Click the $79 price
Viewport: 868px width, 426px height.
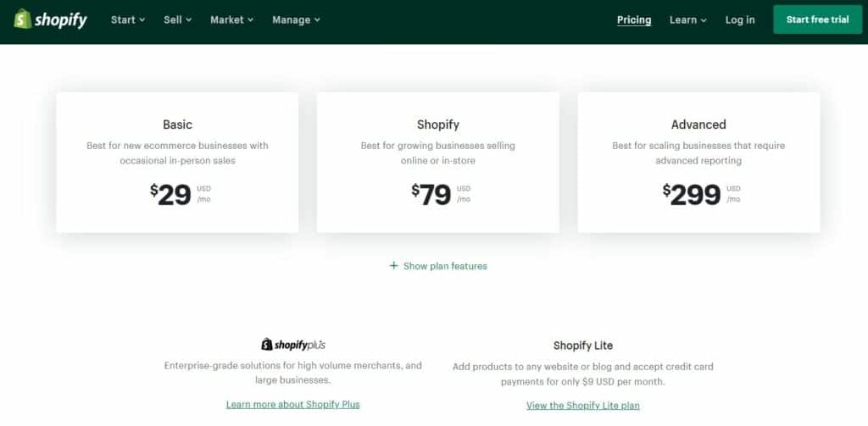431,194
